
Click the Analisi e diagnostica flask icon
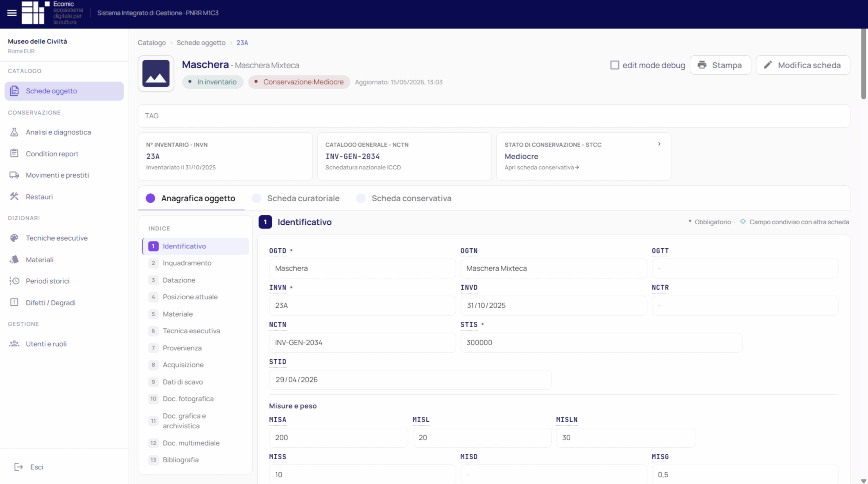[x=14, y=132]
